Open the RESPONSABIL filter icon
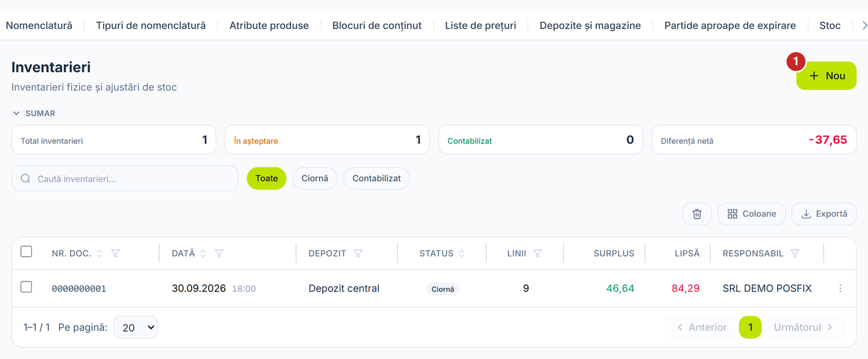Viewport: 868px width, 359px height. (x=795, y=253)
